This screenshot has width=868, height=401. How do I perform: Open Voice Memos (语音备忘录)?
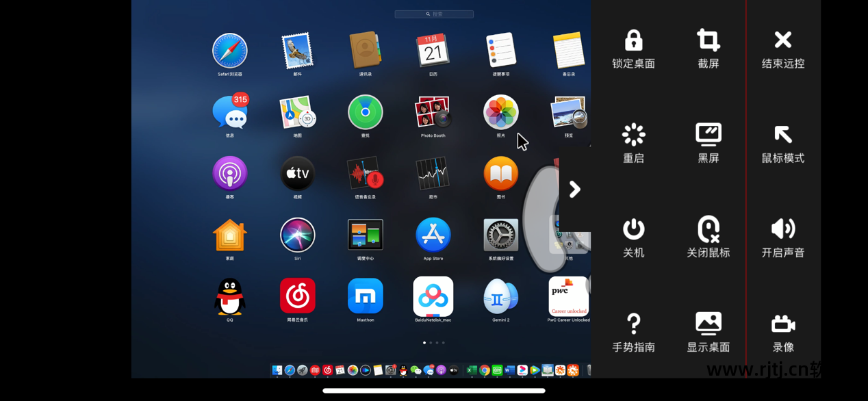[x=365, y=174]
